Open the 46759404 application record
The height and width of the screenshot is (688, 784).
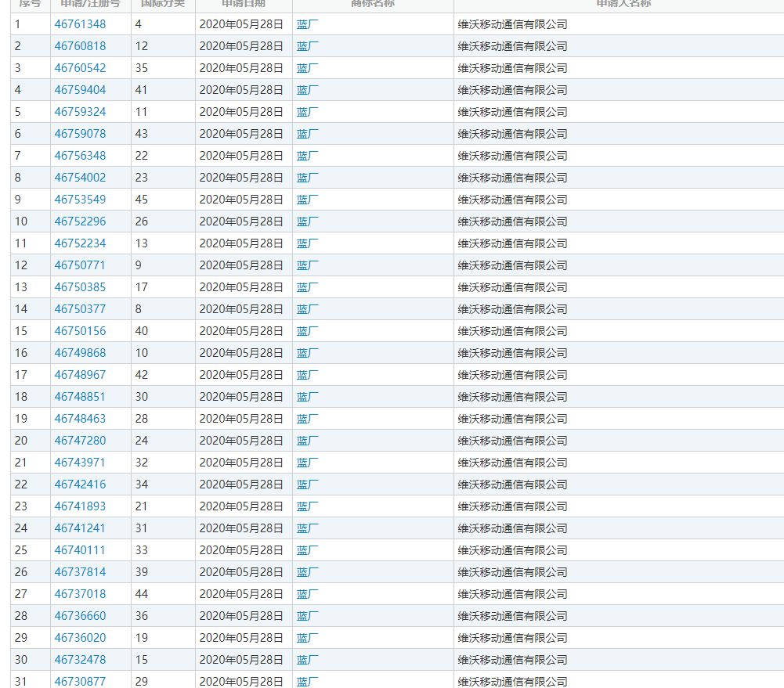tap(80, 90)
